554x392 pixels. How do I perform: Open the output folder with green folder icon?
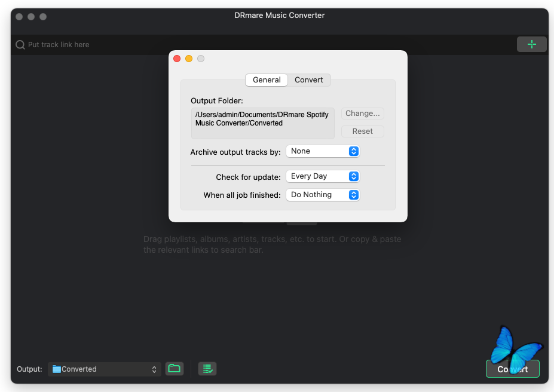pyautogui.click(x=174, y=369)
